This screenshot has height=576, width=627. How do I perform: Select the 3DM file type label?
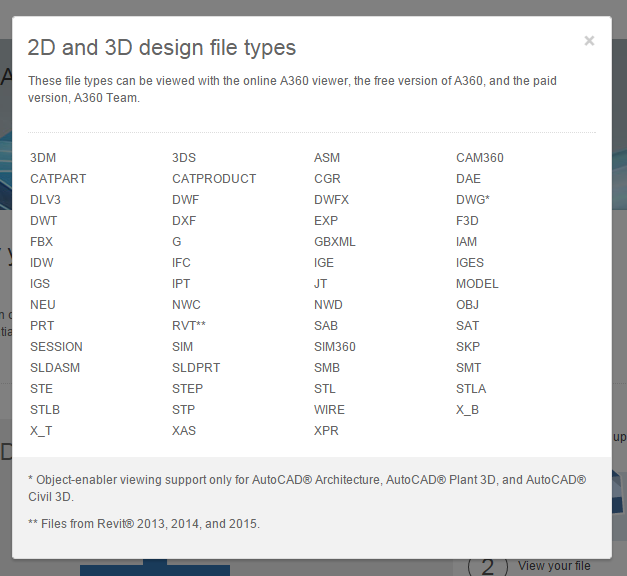44,158
